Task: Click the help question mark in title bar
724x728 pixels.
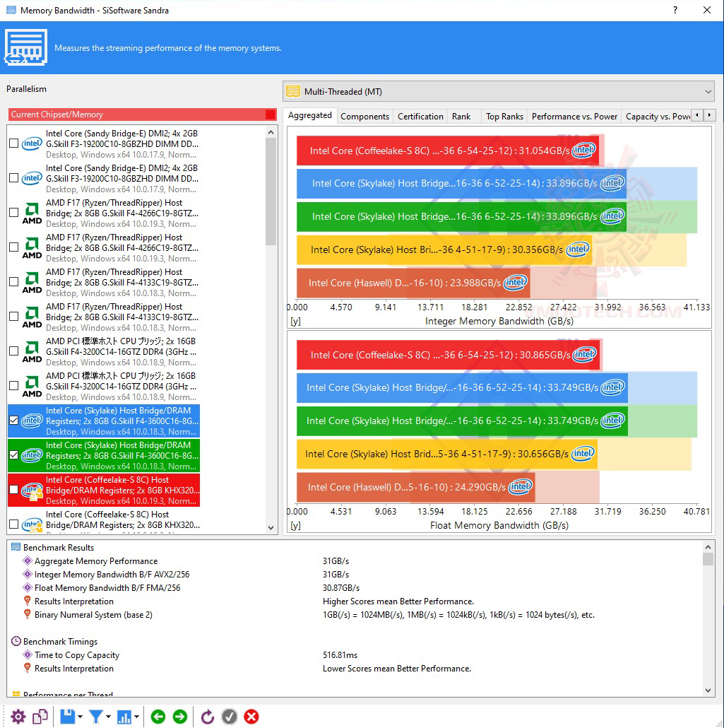Action: [675, 10]
